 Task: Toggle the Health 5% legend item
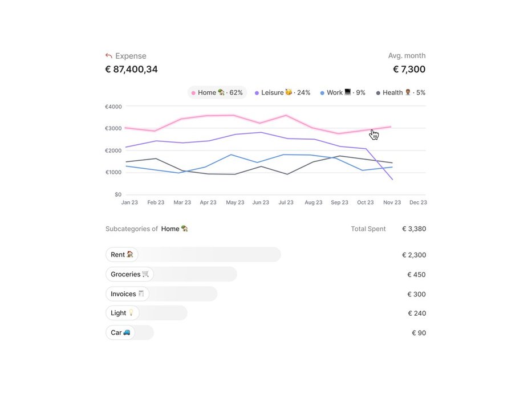tap(401, 92)
